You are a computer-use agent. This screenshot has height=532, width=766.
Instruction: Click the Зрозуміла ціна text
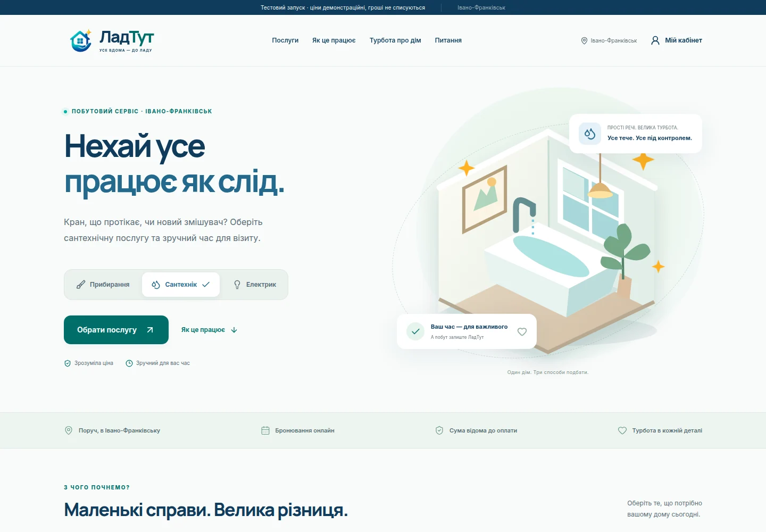tap(94, 363)
